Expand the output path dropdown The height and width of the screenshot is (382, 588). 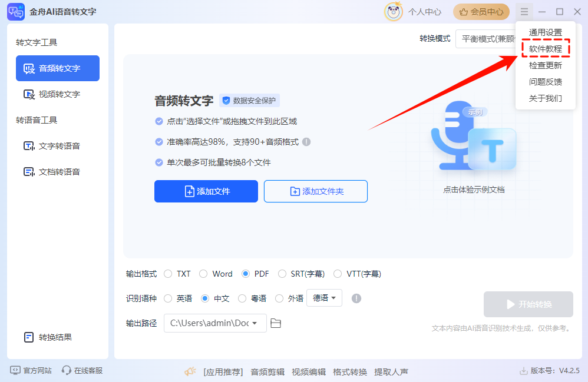click(256, 323)
